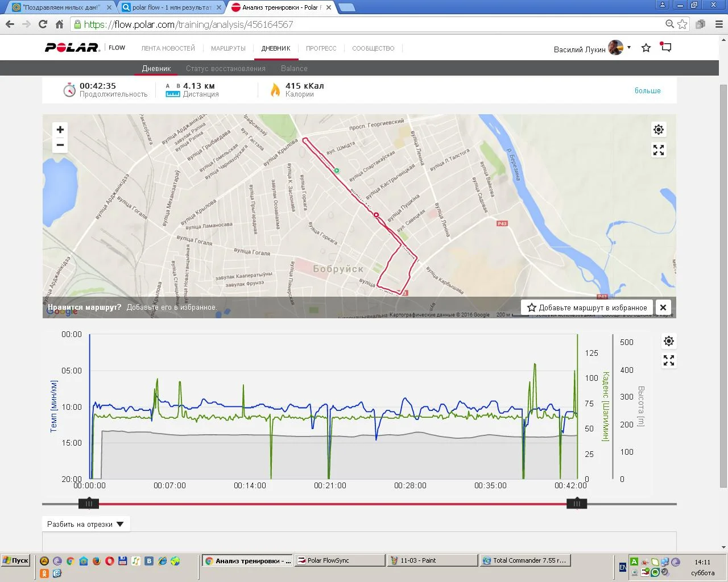This screenshot has height=582, width=728.
Task: Click the Polar logo in the header
Action: click(x=72, y=48)
